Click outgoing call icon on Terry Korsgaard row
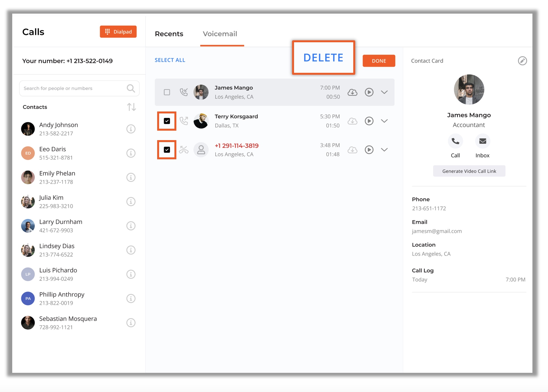 [184, 121]
